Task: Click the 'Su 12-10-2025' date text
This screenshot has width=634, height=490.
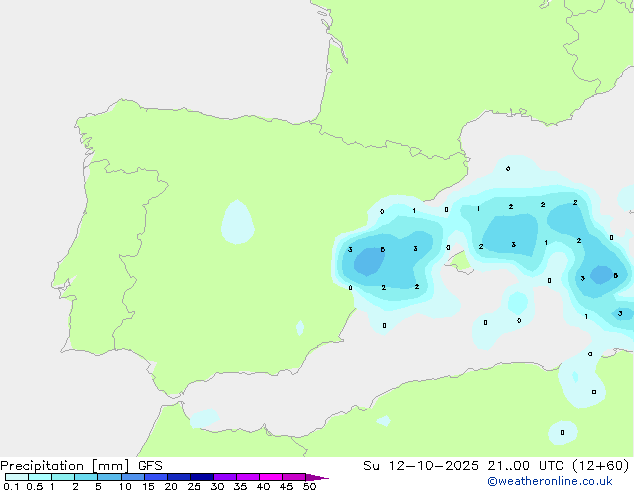Action: pyautogui.click(x=421, y=466)
